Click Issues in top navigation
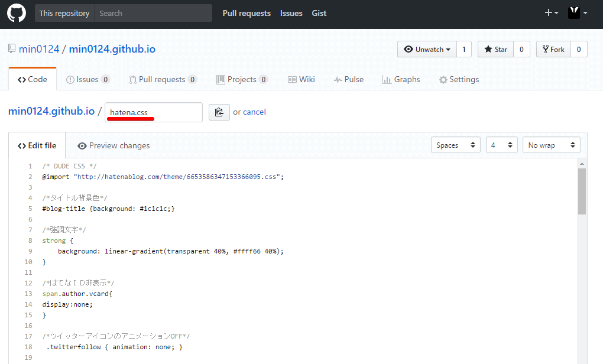 point(291,13)
